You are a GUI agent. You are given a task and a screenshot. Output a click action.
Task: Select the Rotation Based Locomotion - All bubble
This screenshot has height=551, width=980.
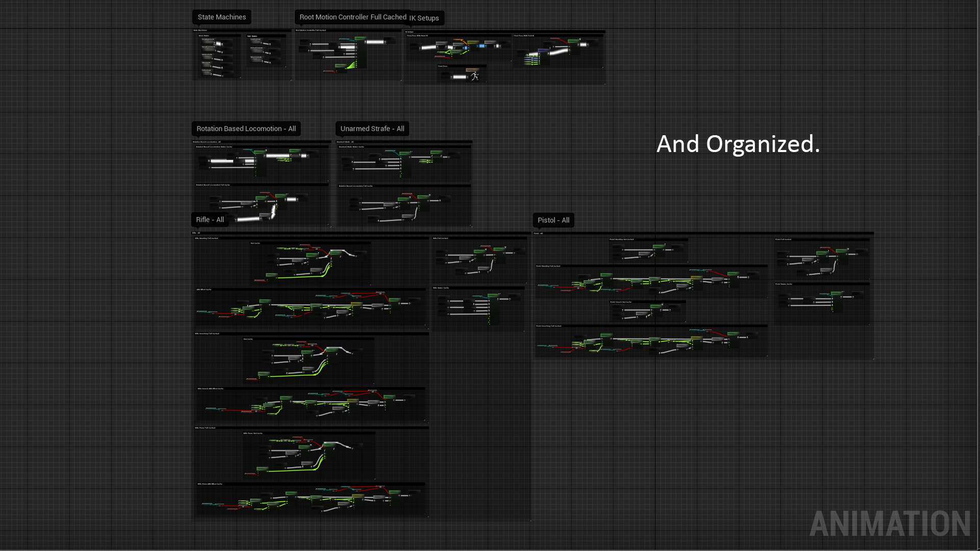tap(246, 129)
